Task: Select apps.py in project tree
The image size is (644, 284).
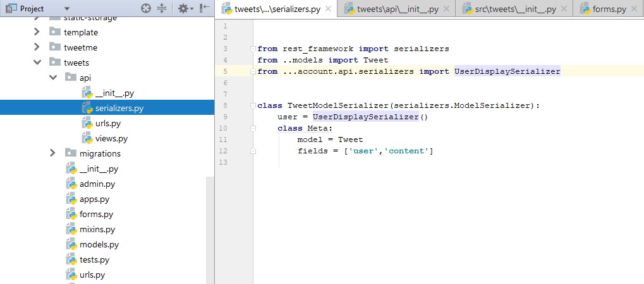Action: pos(94,199)
